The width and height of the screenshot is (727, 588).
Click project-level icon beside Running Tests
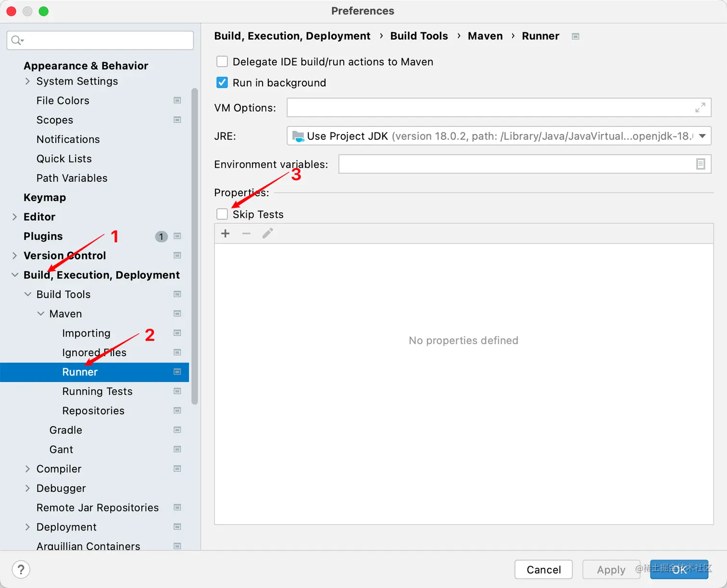[x=177, y=391]
